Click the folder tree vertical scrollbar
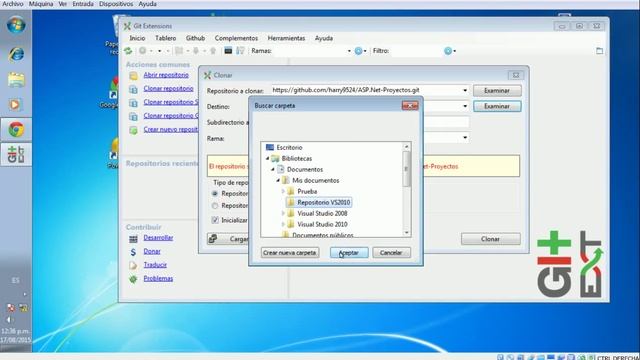640x360 pixels. tap(406, 169)
